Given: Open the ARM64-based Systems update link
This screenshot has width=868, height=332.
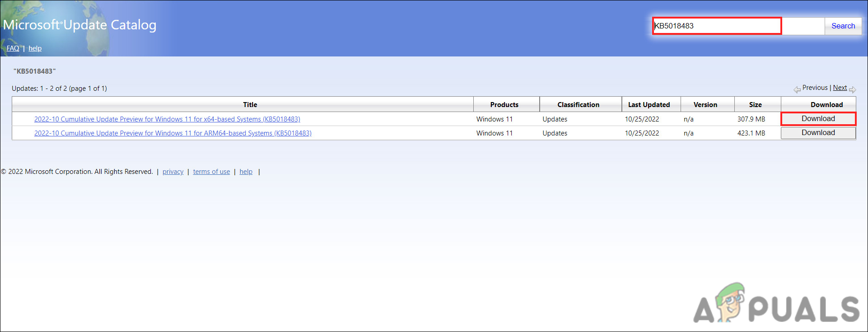Looking at the screenshot, I should [x=173, y=133].
